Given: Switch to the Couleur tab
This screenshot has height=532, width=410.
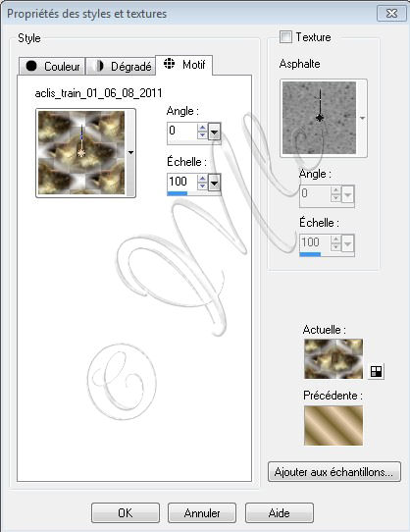Looking at the screenshot, I should [x=52, y=66].
